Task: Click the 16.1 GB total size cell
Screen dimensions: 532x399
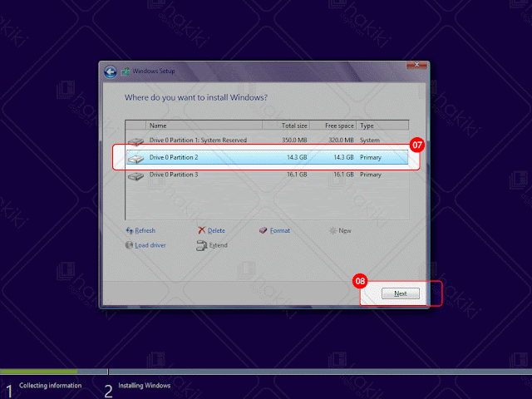Action: click(x=297, y=175)
